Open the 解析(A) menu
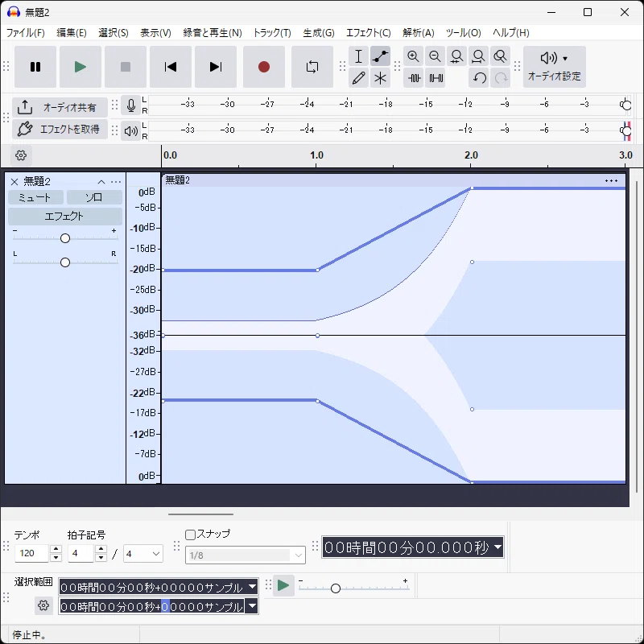Screen dimensions: 644x644 point(418,33)
